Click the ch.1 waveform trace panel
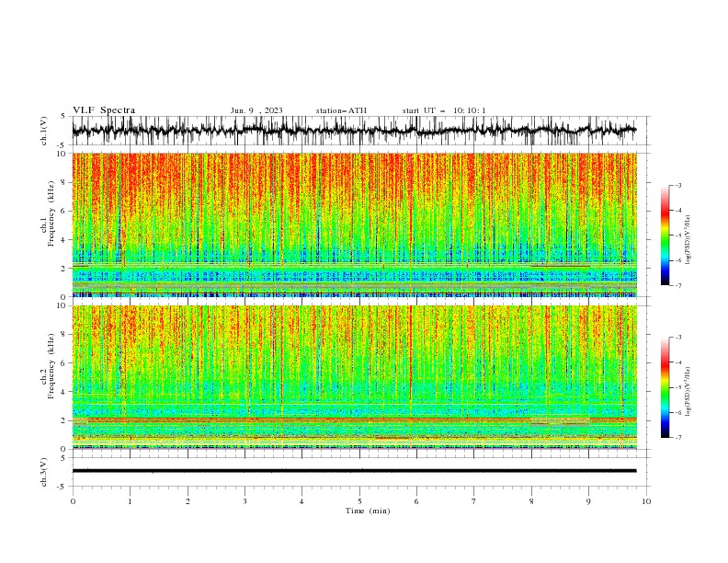 355,131
